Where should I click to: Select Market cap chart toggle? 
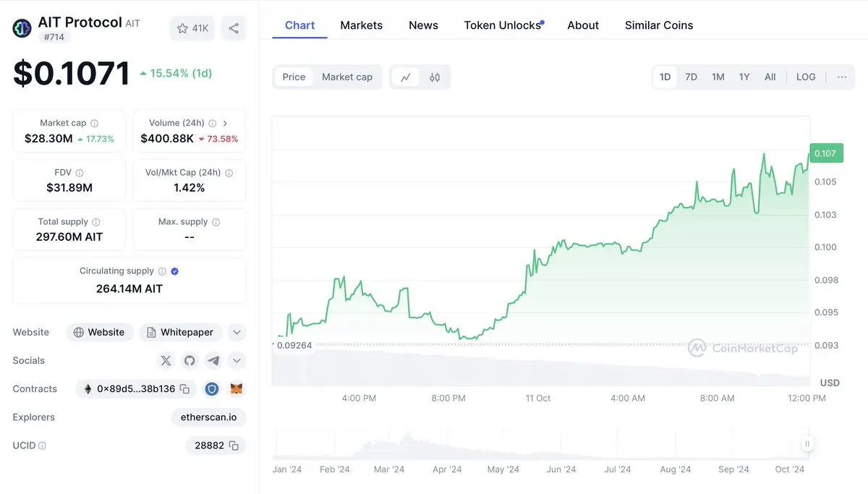tap(347, 77)
